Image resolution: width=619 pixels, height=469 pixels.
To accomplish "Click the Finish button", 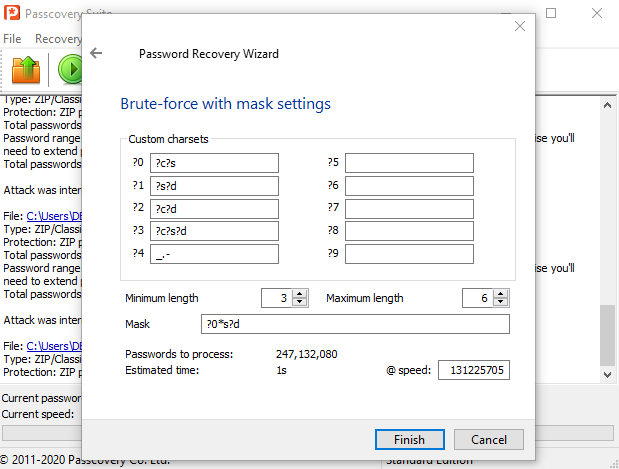I will pyautogui.click(x=410, y=439).
